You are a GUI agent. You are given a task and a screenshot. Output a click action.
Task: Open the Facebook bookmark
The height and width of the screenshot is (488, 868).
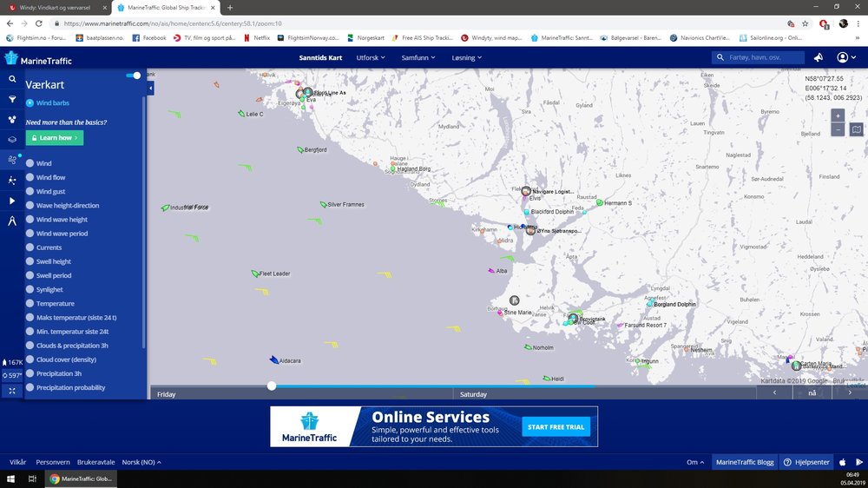click(x=149, y=37)
